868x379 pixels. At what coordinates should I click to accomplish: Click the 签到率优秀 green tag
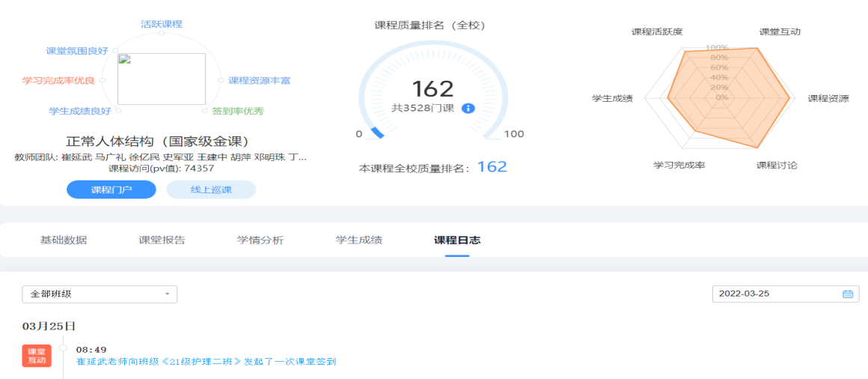pos(237,112)
